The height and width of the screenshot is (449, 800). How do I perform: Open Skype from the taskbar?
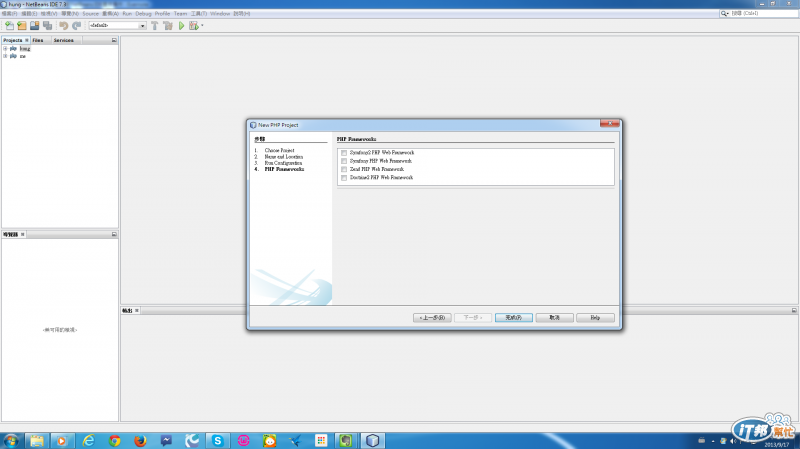point(218,440)
